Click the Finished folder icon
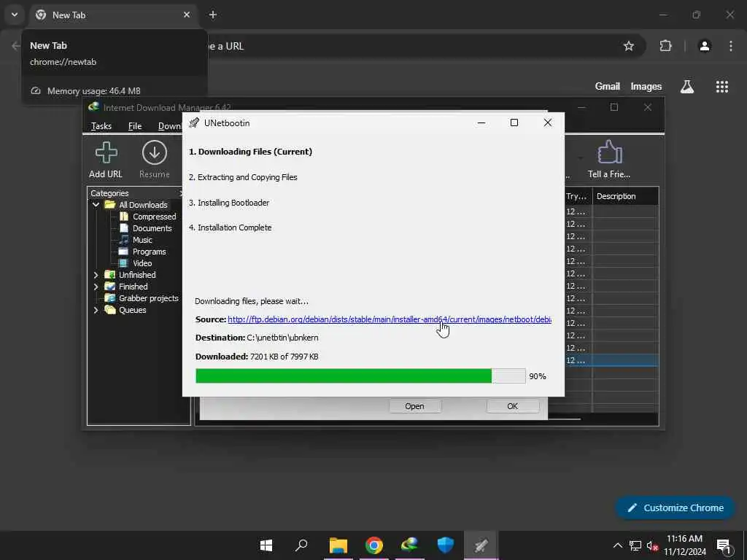 110,287
